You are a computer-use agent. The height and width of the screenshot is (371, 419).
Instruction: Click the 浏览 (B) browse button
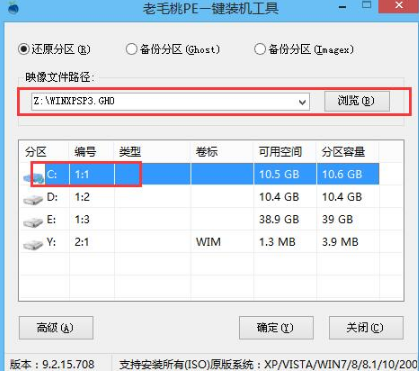click(357, 101)
